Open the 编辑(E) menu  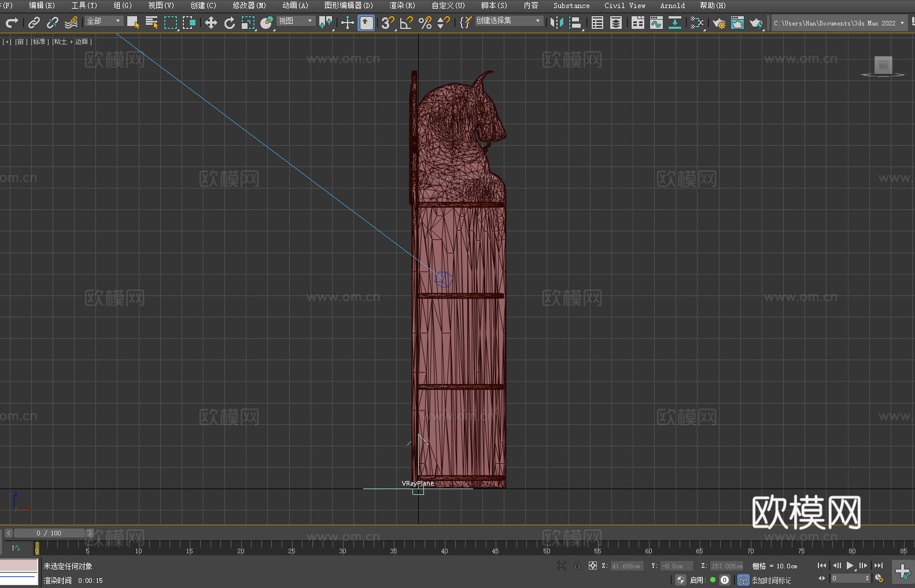[x=42, y=5]
